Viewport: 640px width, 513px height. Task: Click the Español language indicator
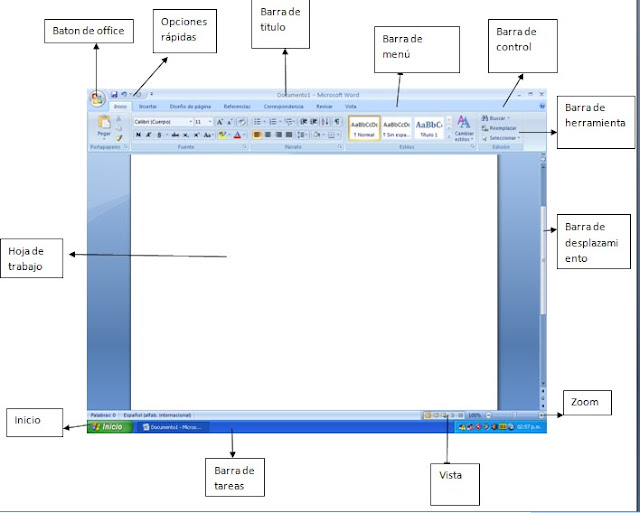(x=157, y=415)
